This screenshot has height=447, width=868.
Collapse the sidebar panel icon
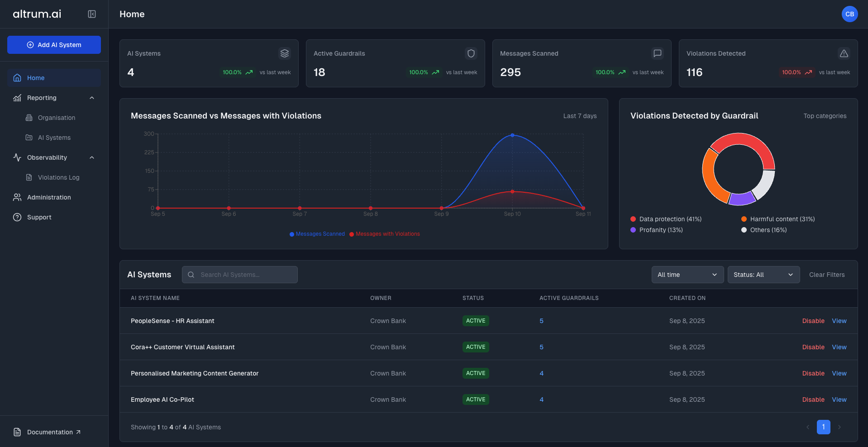pyautogui.click(x=92, y=14)
